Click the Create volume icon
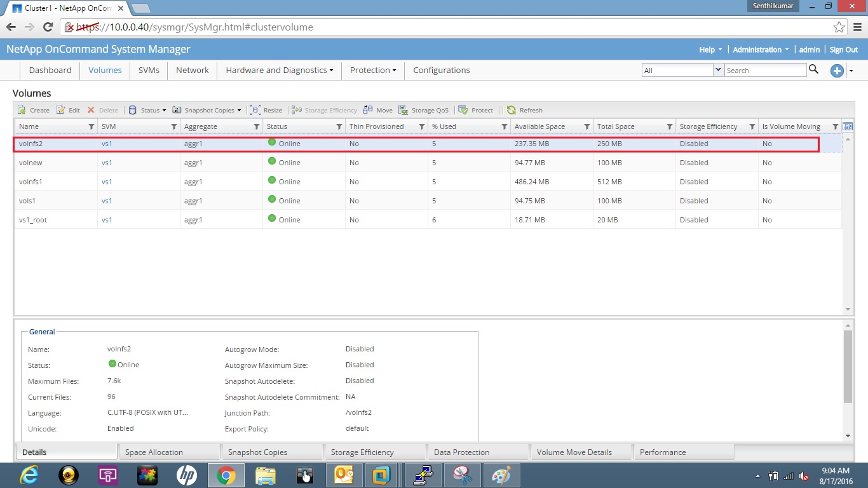The height and width of the screenshot is (488, 868). 32,109
